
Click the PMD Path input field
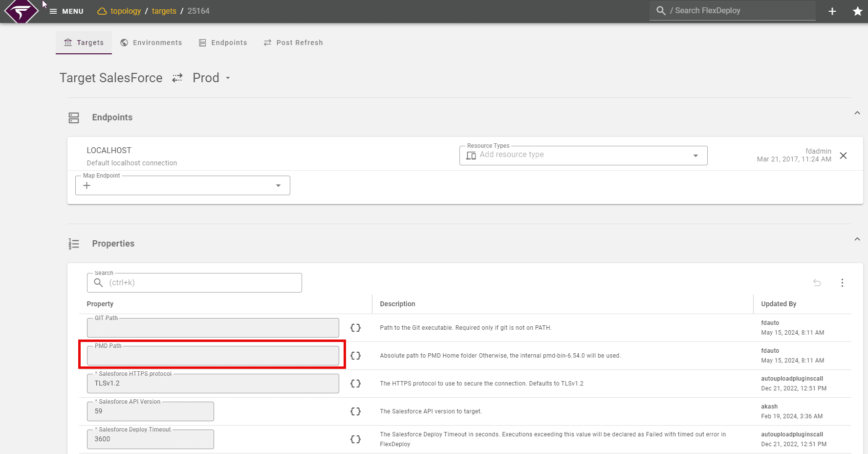pyautogui.click(x=213, y=356)
